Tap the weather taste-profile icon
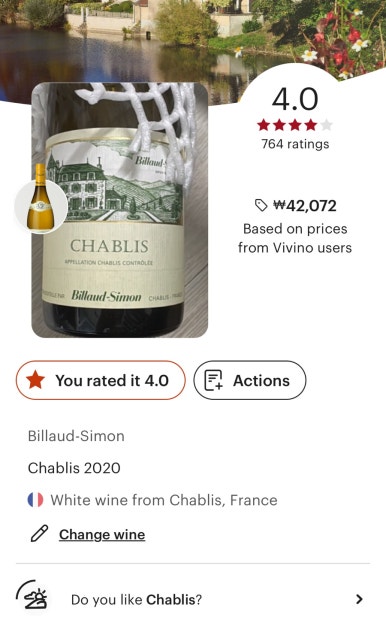The height and width of the screenshot is (626, 386). click(x=32, y=595)
